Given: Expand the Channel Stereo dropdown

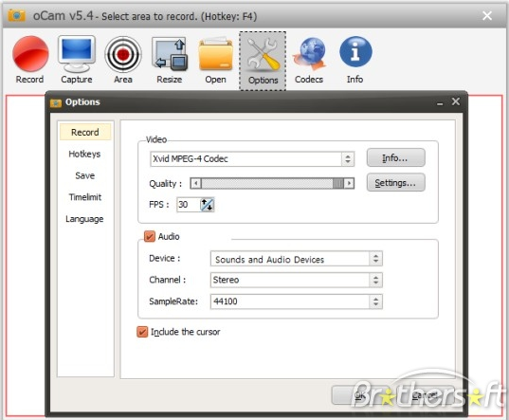Looking at the screenshot, I should click(297, 280).
